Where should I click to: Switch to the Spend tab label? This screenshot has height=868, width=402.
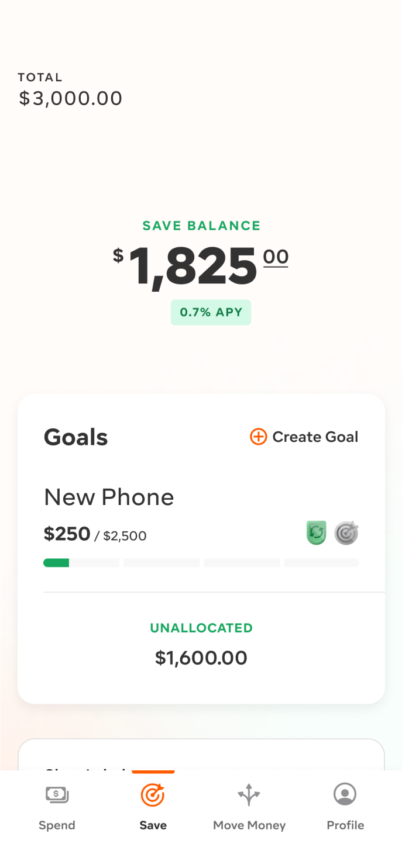(57, 825)
